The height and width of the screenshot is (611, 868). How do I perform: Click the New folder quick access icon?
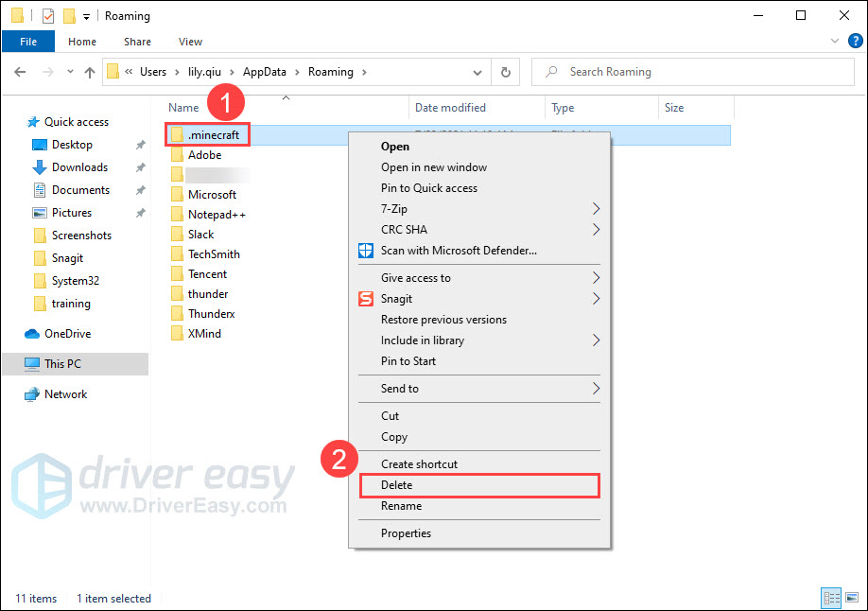click(69, 15)
